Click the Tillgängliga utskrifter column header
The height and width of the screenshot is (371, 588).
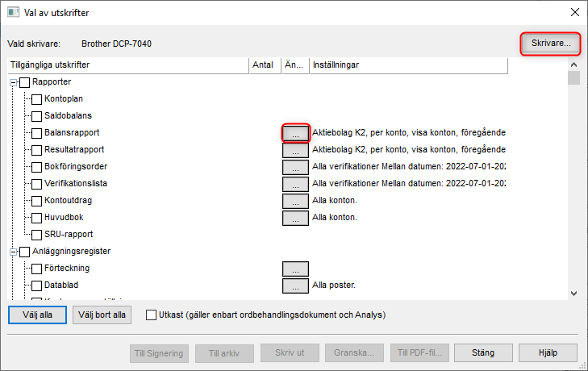click(128, 65)
